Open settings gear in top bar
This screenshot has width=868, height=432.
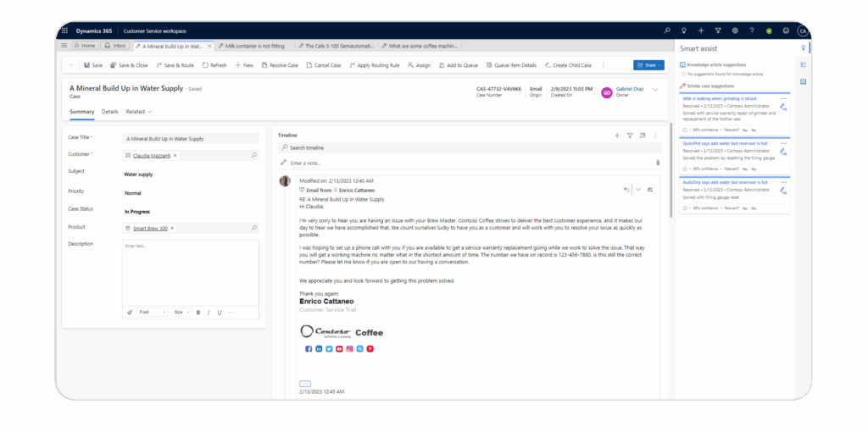click(735, 30)
